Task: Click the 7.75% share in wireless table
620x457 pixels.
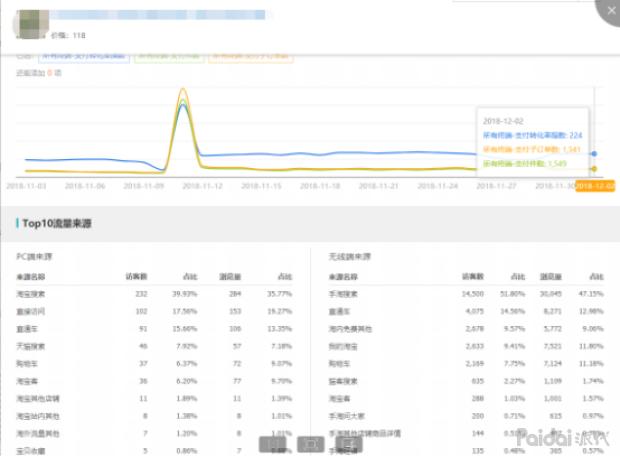Action: pos(514,364)
